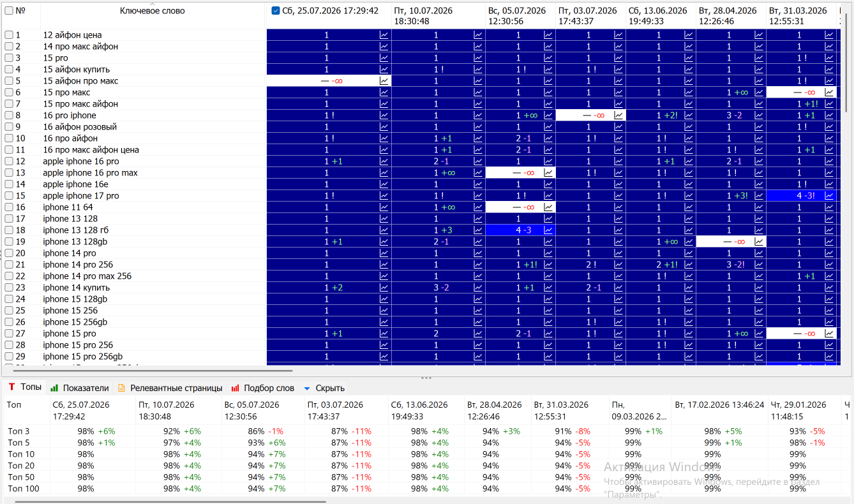
Task: Tick the checkbox for row 15 'apple iphone 17 pro'
Action: click(x=9, y=196)
